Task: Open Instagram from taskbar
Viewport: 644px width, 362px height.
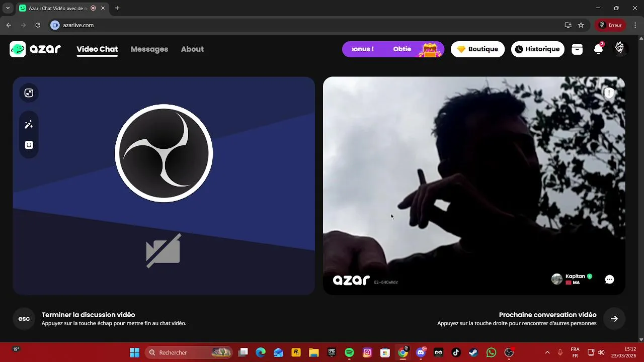Action: (368, 352)
